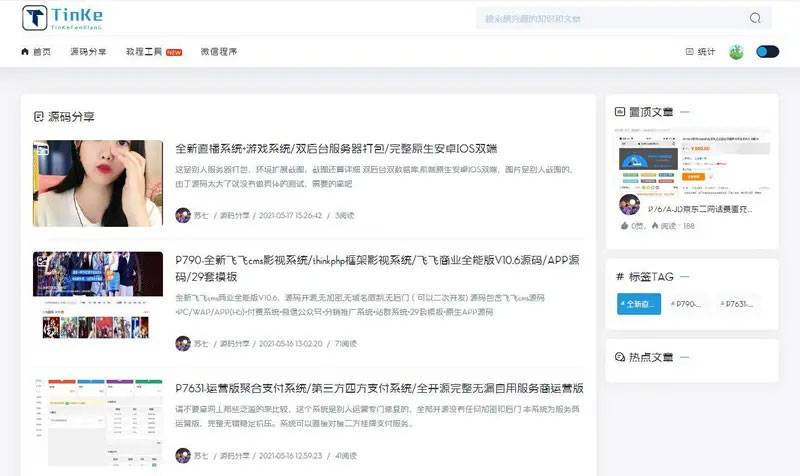Collapse the 热点文章 panel

685,357
